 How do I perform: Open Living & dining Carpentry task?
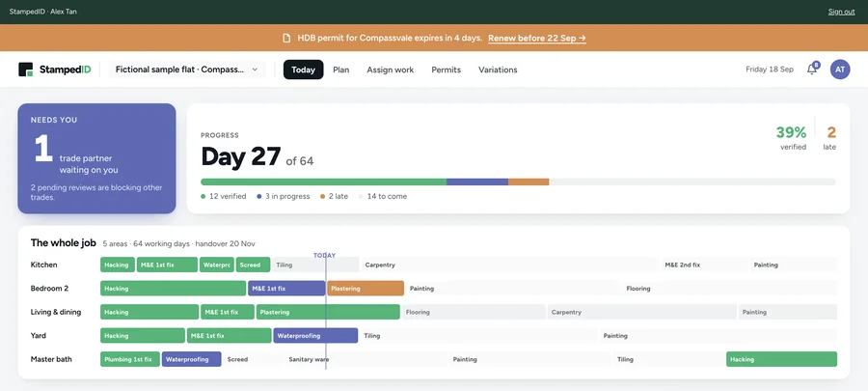coord(642,312)
